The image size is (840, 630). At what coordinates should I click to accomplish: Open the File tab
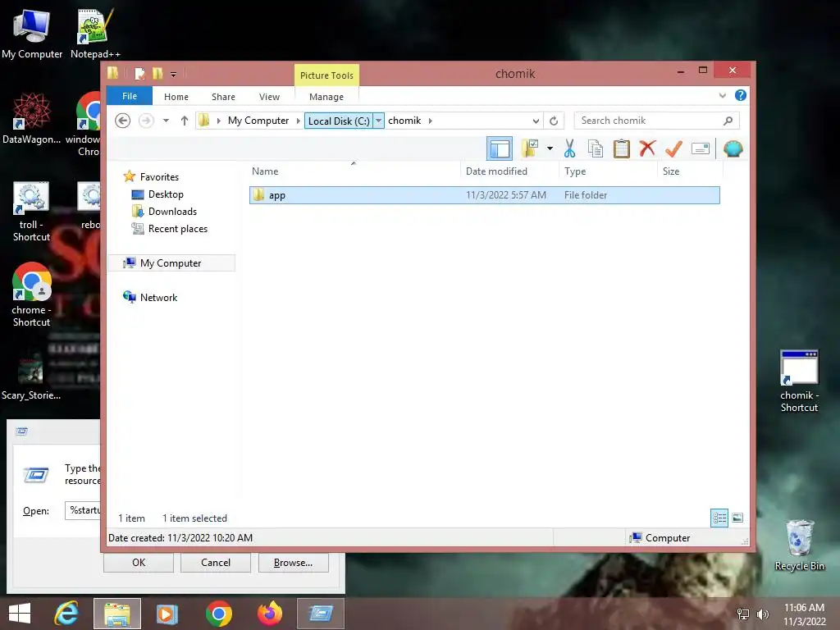(130, 96)
